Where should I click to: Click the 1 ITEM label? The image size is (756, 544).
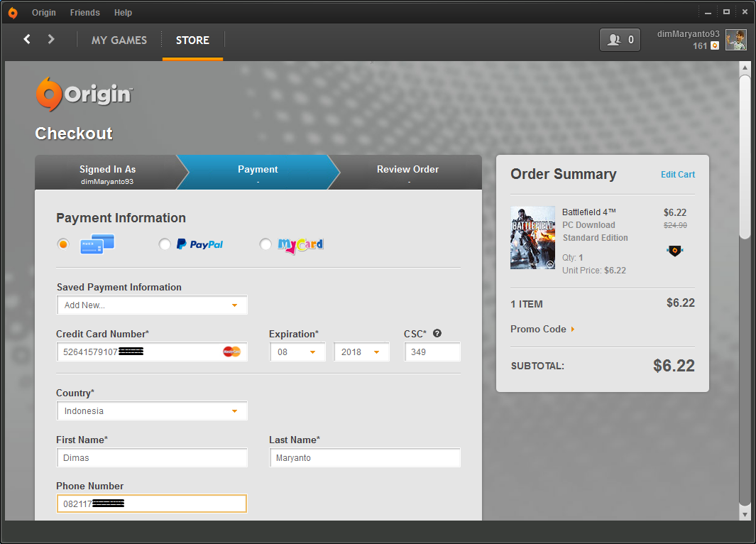(x=527, y=304)
